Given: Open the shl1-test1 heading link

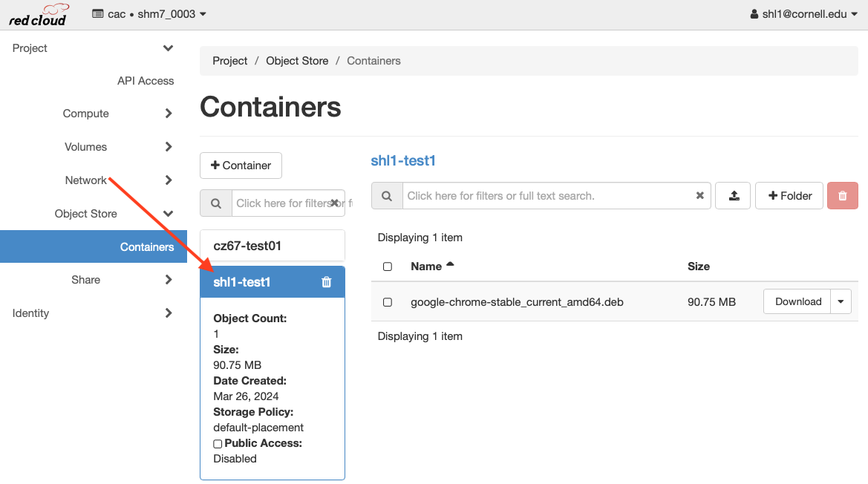Looking at the screenshot, I should point(403,160).
